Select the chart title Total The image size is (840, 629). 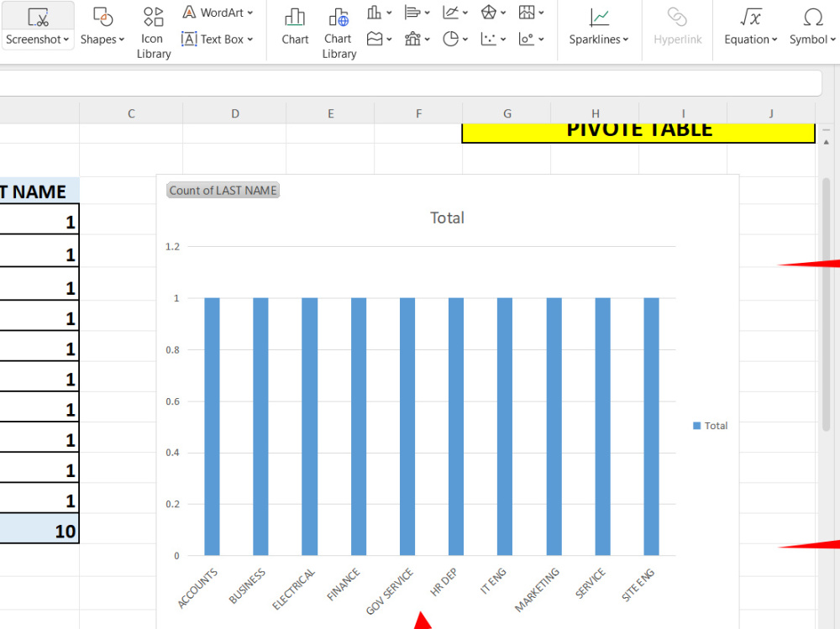click(447, 218)
